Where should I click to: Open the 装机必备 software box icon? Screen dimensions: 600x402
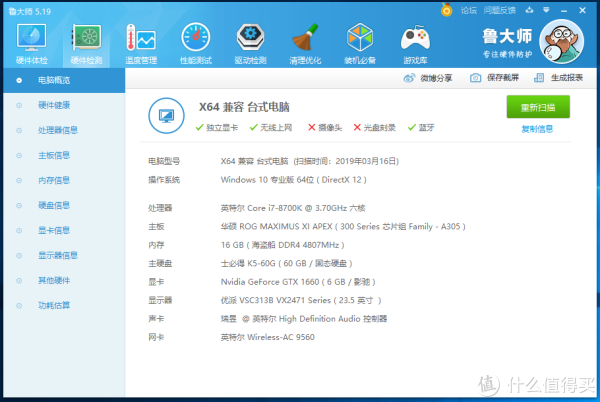point(359,43)
